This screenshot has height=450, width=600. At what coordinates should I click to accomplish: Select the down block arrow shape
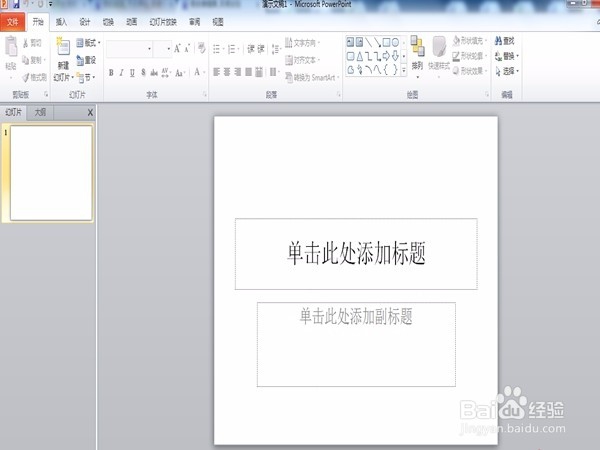pyautogui.click(x=396, y=56)
